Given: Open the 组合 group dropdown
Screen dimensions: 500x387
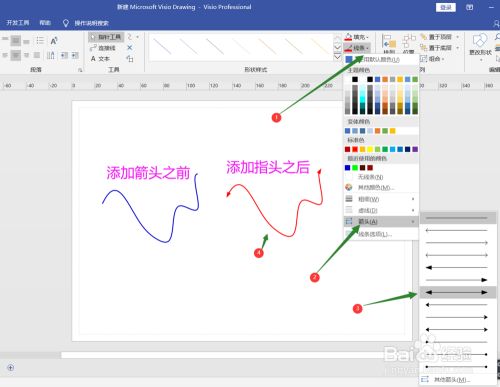Looking at the screenshot, I should 432,59.
